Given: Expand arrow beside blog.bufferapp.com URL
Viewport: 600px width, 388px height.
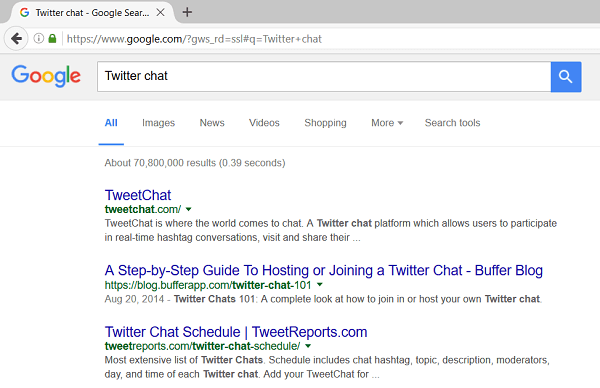Looking at the screenshot, I should [x=320, y=285].
